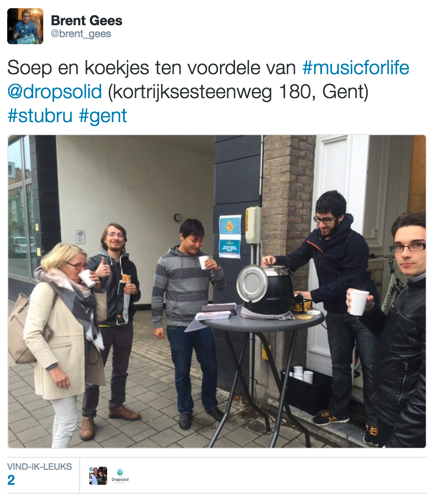The height and width of the screenshot is (503, 433).
Task: Click the kortrijksesteenweg 180 address text
Action: 238,92
